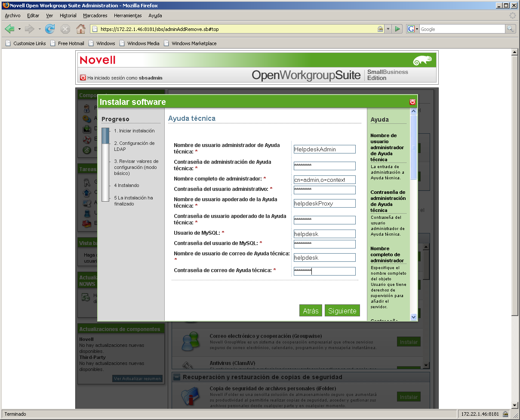The height and width of the screenshot is (420, 520).
Task: Click the MySQL user password field
Action: 324,244
